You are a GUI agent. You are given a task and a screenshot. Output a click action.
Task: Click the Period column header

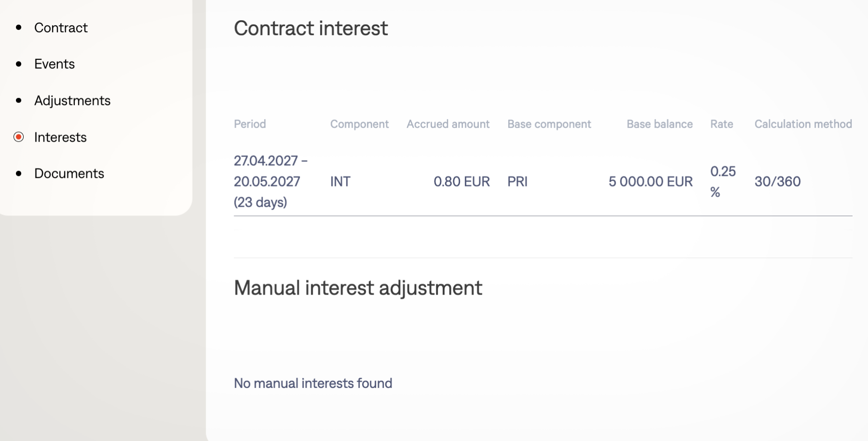(x=250, y=124)
